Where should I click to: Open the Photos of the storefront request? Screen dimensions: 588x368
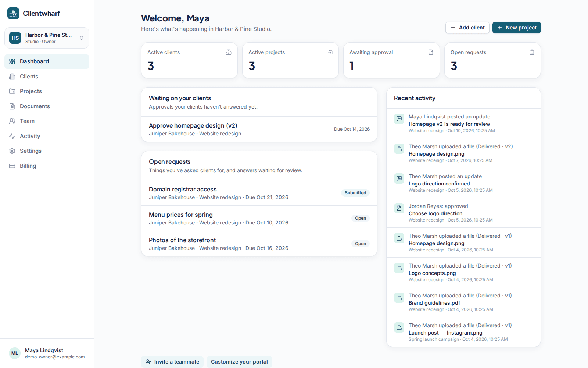click(x=259, y=244)
